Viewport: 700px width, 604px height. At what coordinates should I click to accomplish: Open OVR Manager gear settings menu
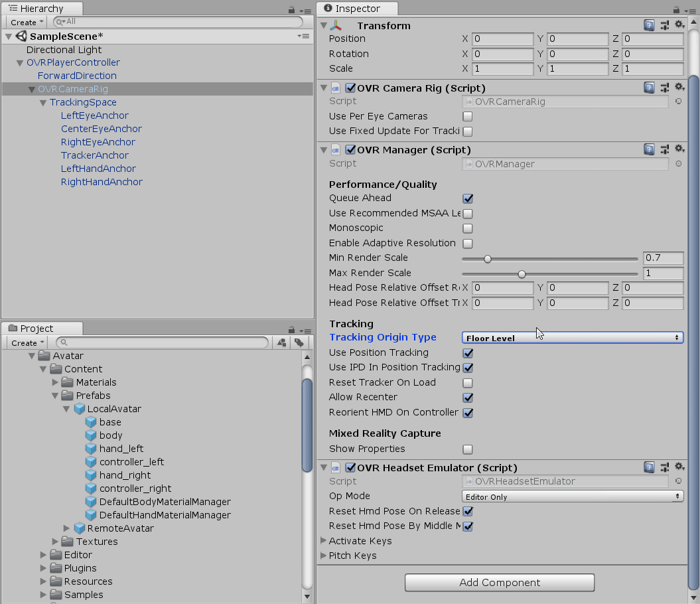tap(679, 149)
